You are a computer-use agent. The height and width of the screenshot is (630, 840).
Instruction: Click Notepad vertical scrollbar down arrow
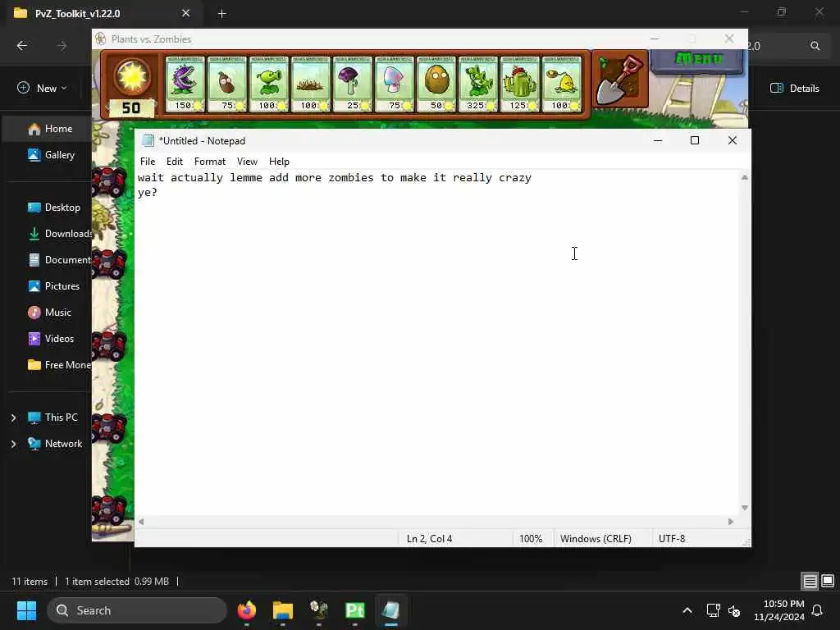click(745, 508)
